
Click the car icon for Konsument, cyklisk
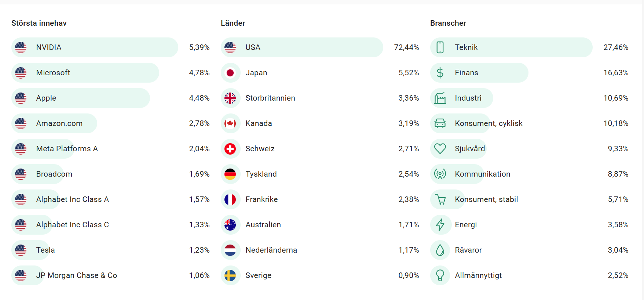440,123
